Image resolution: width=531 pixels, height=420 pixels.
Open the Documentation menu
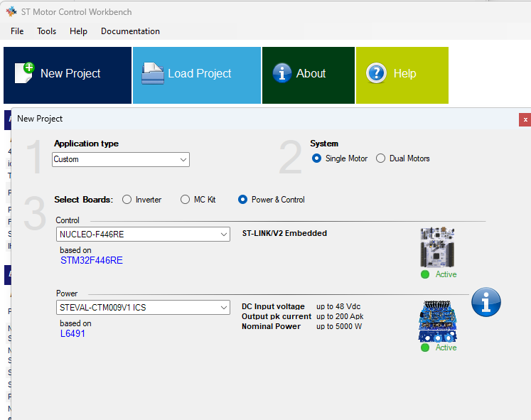pyautogui.click(x=130, y=31)
